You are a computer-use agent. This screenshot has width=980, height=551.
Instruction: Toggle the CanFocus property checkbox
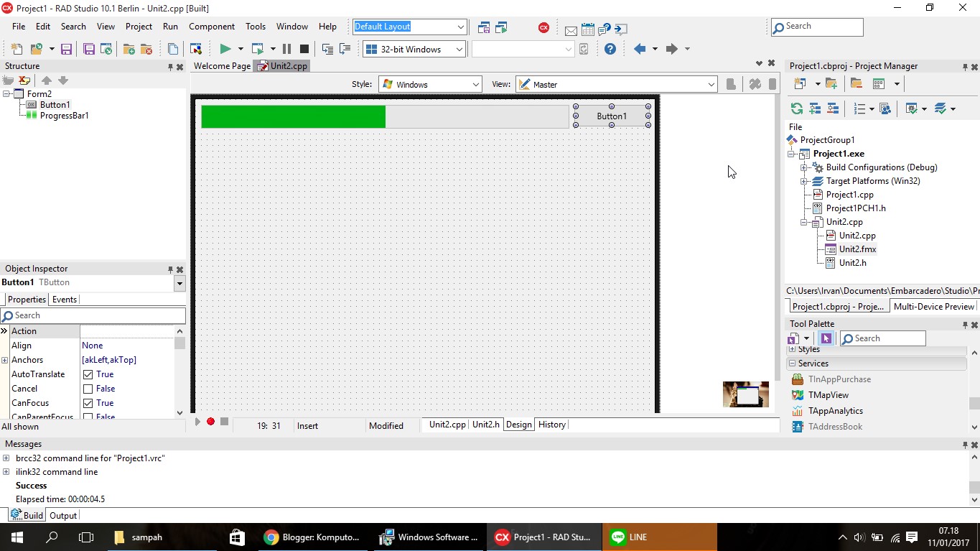pyautogui.click(x=88, y=403)
